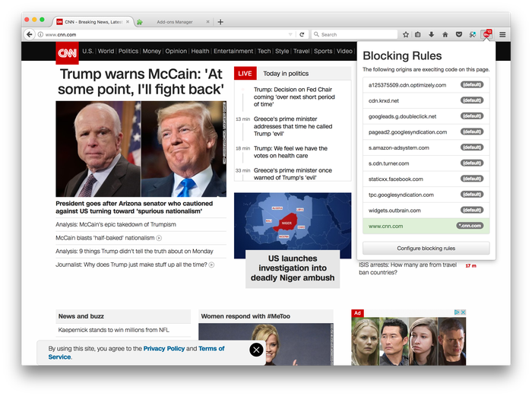The width and height of the screenshot is (532, 396).
Task: Change the default rule for cdn.krxd.net
Action: pos(472,100)
